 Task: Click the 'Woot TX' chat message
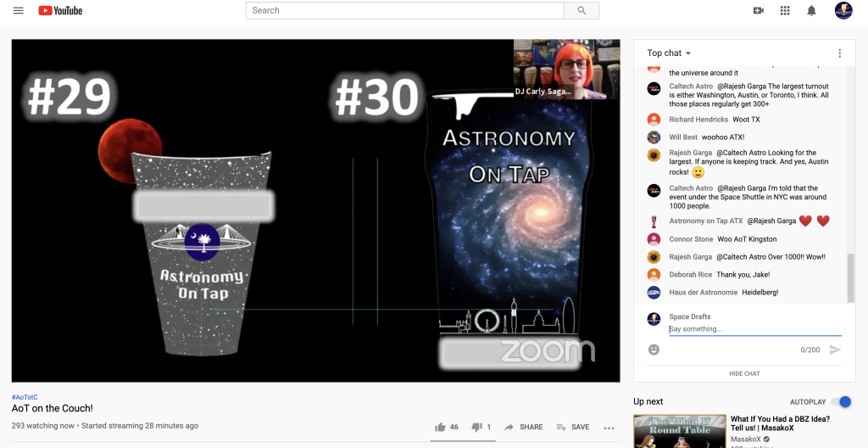point(748,119)
